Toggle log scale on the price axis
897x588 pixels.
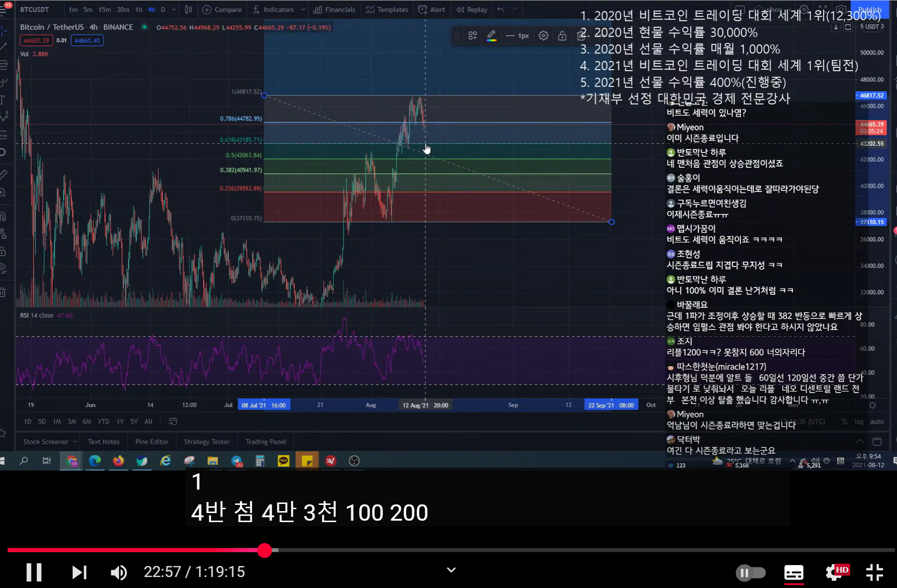[859, 421]
